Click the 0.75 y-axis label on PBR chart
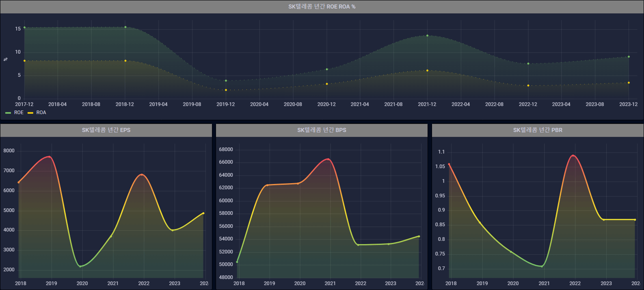Image resolution: width=644 pixels, height=290 pixels. [x=440, y=254]
